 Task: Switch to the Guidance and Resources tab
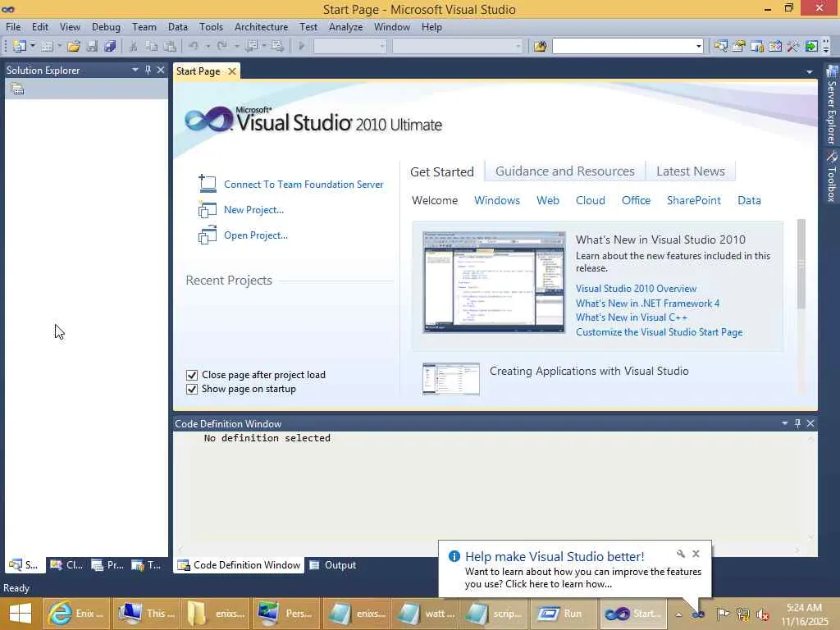click(564, 171)
